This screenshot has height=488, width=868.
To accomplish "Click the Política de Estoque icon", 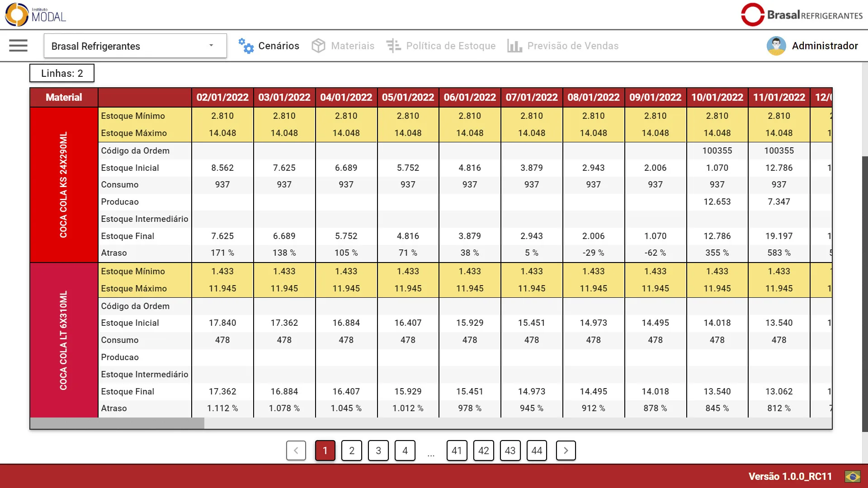I will (x=393, y=46).
